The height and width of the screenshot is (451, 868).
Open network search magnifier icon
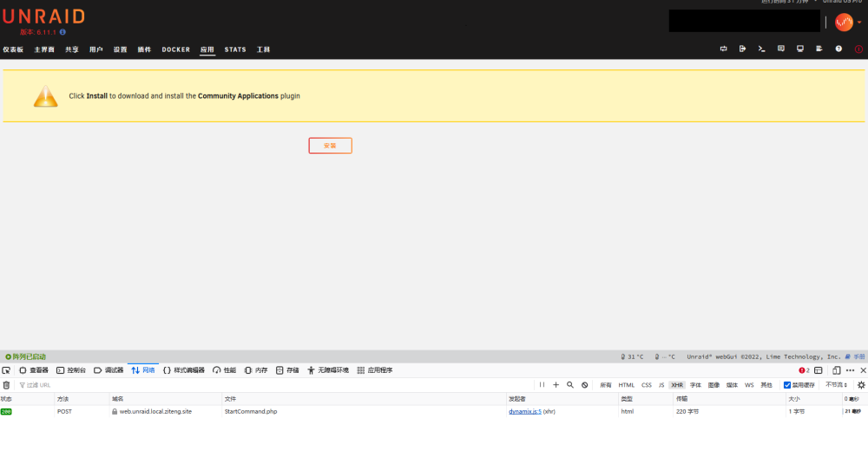point(570,384)
